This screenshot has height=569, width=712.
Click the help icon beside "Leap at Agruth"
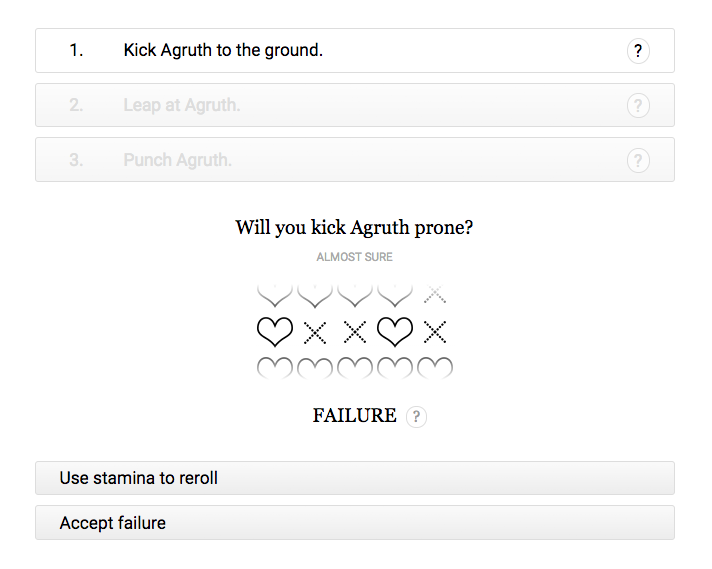[638, 105]
